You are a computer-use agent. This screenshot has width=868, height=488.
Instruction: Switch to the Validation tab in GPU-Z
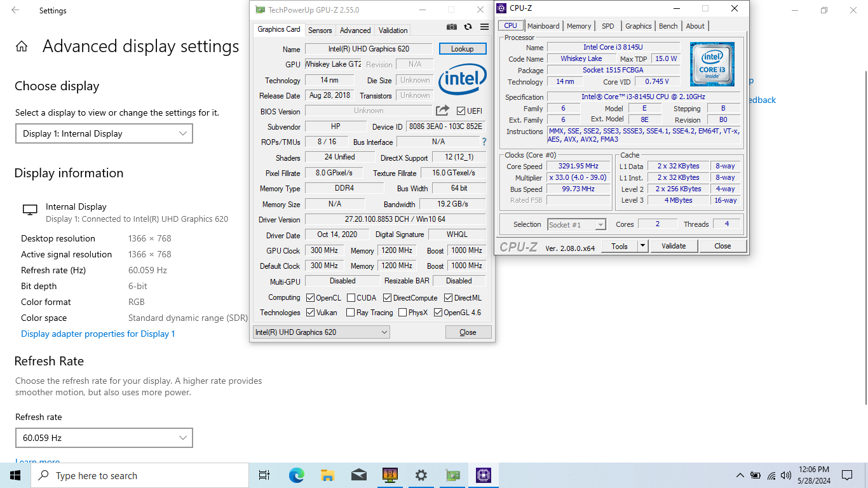[393, 30]
